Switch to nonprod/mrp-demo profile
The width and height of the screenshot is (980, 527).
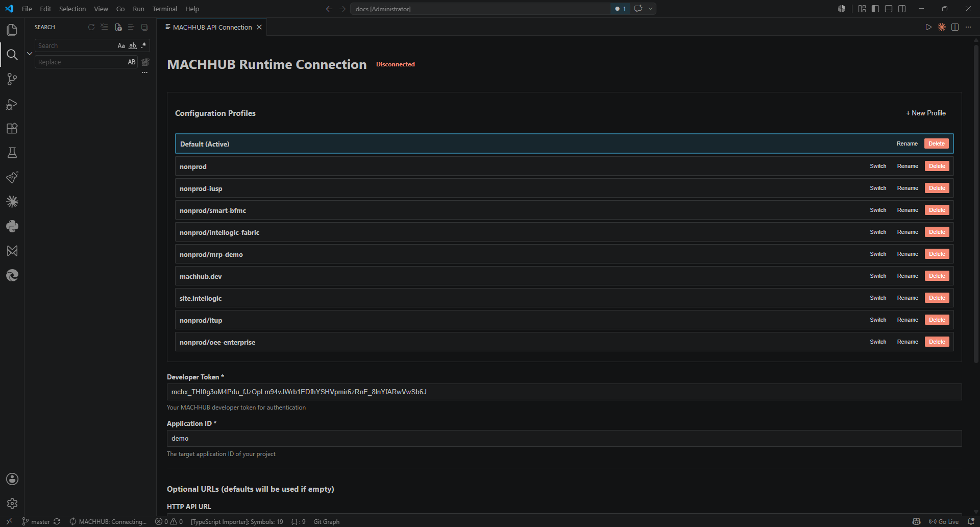(x=878, y=254)
